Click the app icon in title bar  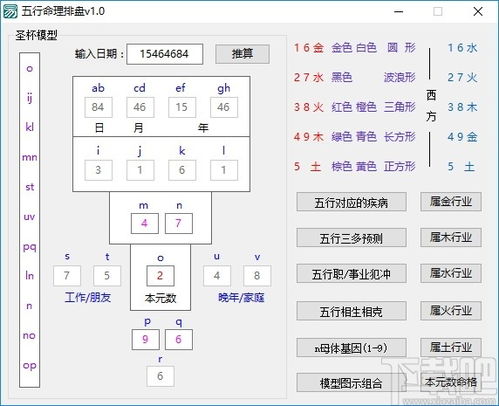click(10, 11)
